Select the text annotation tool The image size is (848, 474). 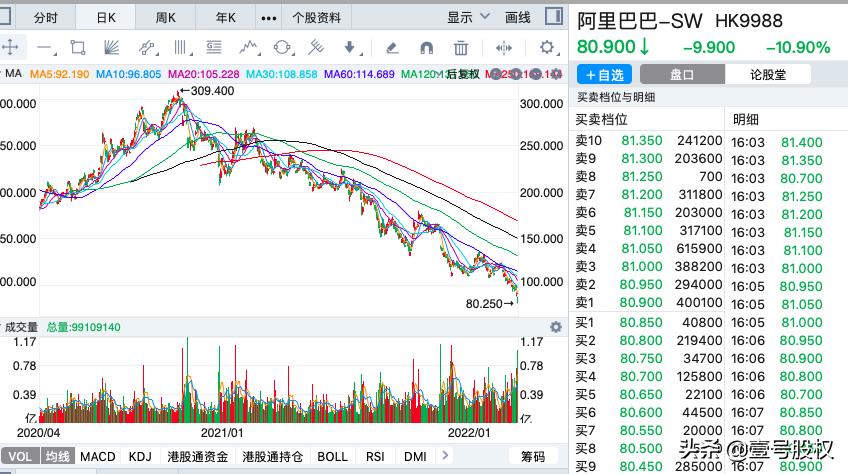[214, 48]
